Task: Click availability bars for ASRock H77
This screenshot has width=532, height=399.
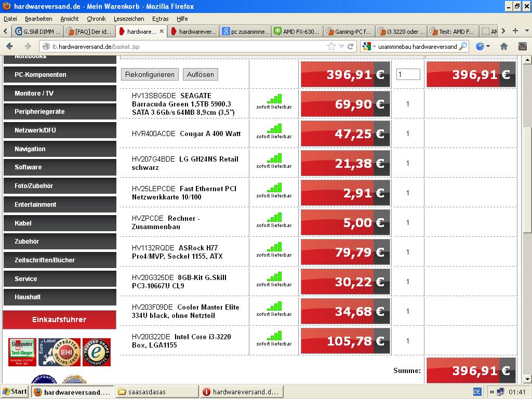Action: coord(274,247)
